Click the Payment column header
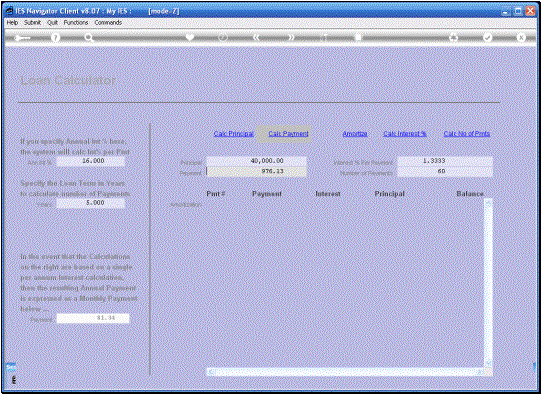Image resolution: width=541 pixels, height=394 pixels. [267, 194]
